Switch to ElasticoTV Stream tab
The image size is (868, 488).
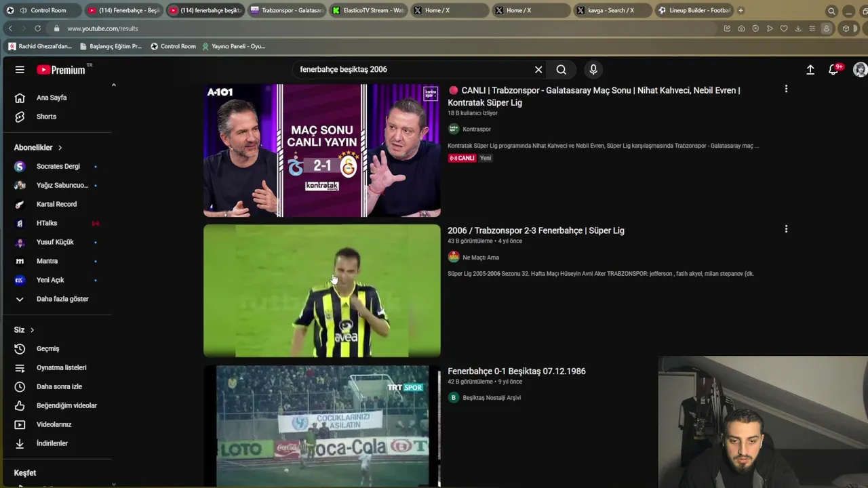coord(368,10)
